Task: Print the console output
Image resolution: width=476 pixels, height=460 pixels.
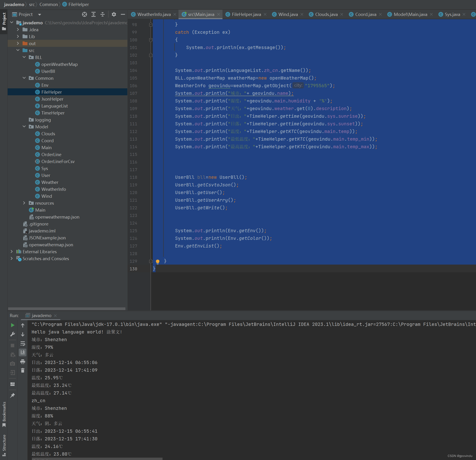Action: [23, 361]
